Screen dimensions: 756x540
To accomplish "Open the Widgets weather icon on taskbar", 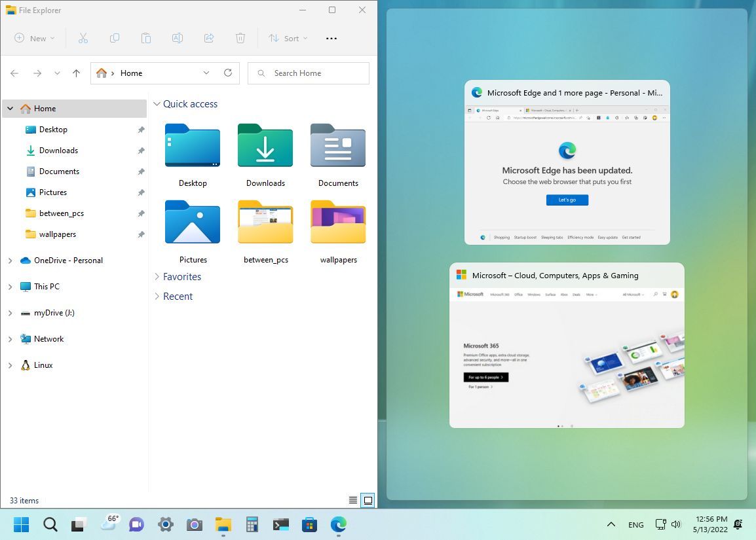I will click(110, 524).
